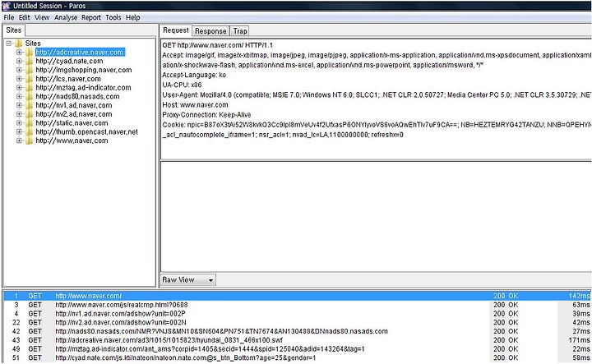Select history row nv2.ad.naver.com adshow unit=002N
Viewport: 592px width, 364px height.
[x=297, y=323]
